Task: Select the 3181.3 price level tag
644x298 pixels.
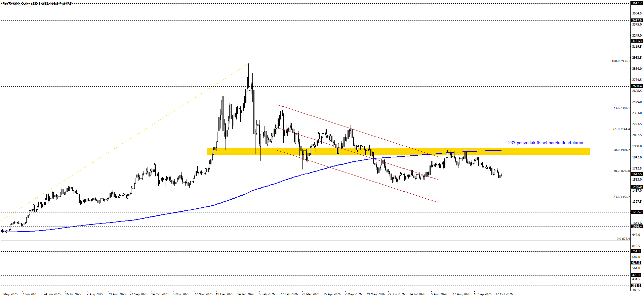Action: point(637,41)
